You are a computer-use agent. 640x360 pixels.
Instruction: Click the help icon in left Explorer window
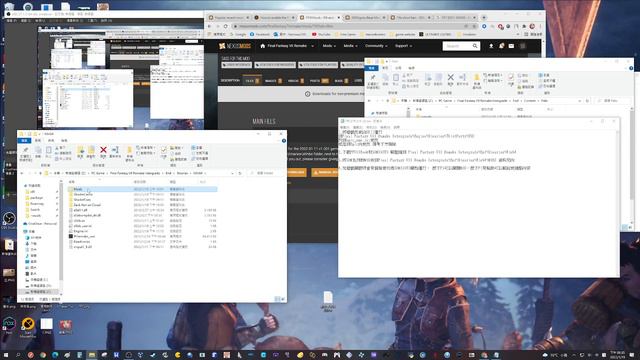pos(284,140)
